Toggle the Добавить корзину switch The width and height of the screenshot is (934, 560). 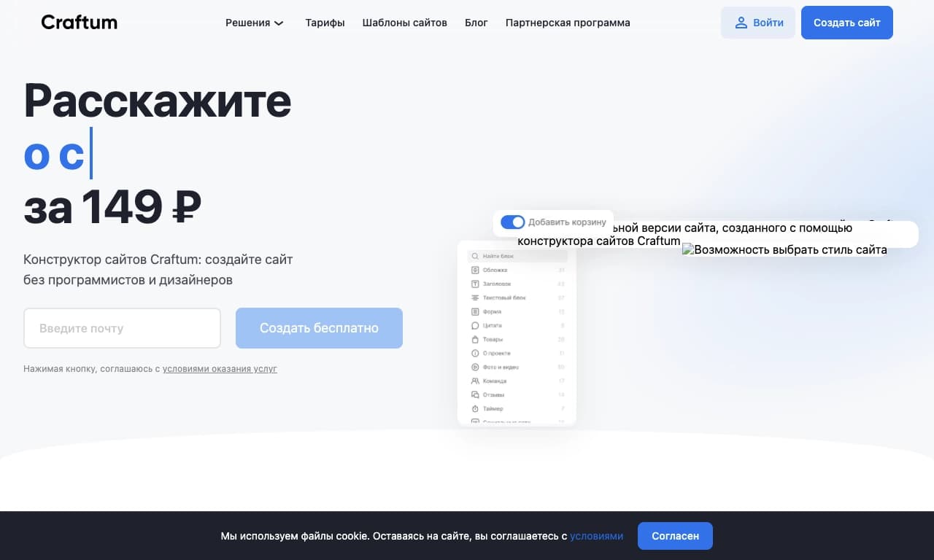[513, 222]
